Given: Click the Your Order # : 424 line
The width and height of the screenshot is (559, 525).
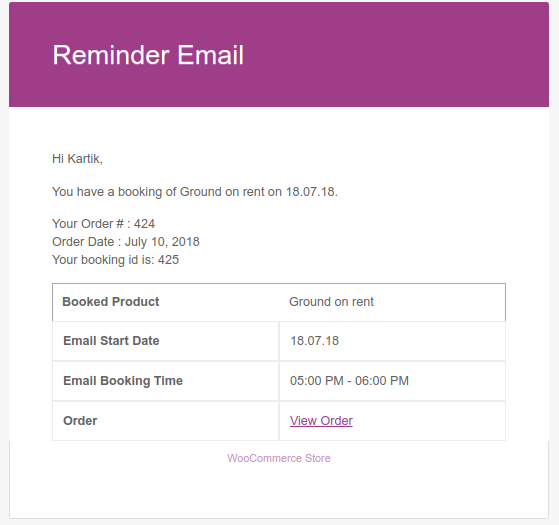Looking at the screenshot, I should 103,224.
